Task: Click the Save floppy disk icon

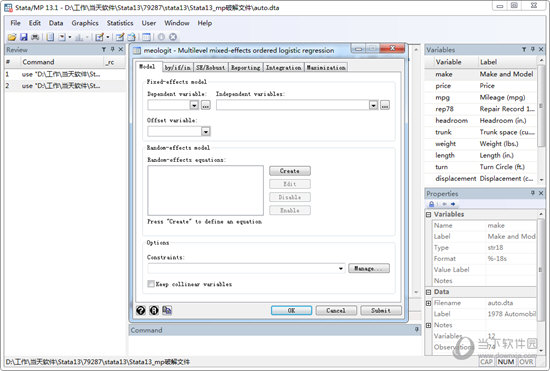Action: 24,37
